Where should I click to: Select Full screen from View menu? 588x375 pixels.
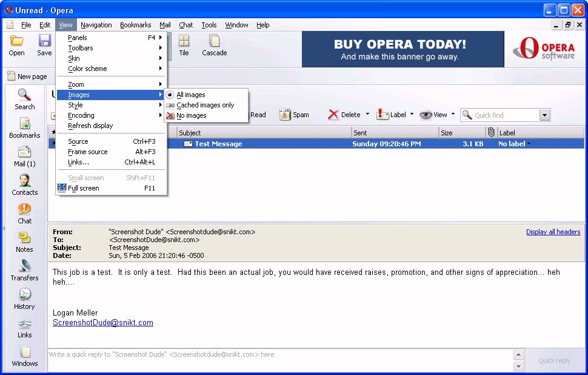[84, 188]
